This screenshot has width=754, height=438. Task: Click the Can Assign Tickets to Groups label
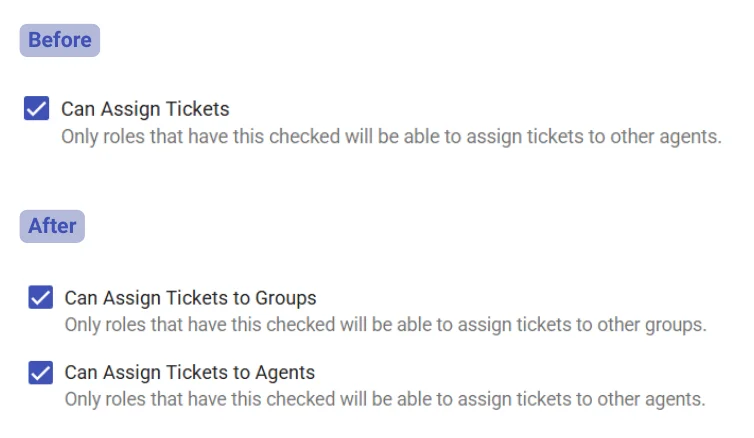(190, 298)
